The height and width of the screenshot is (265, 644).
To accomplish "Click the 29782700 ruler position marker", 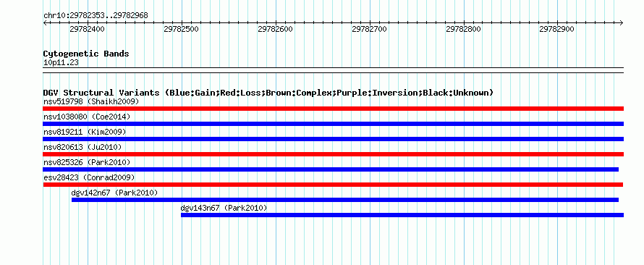I will 370,30.
